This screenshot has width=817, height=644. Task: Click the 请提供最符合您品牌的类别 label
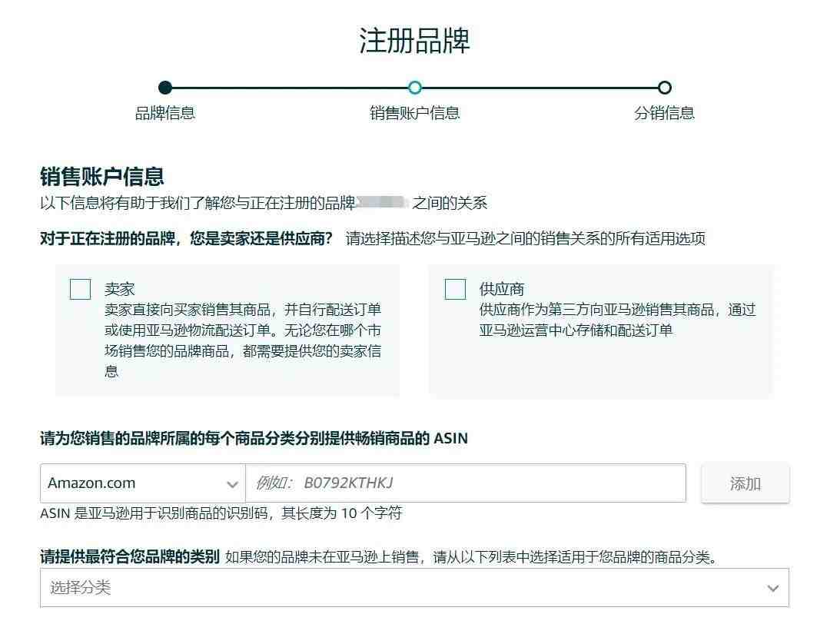point(130,556)
